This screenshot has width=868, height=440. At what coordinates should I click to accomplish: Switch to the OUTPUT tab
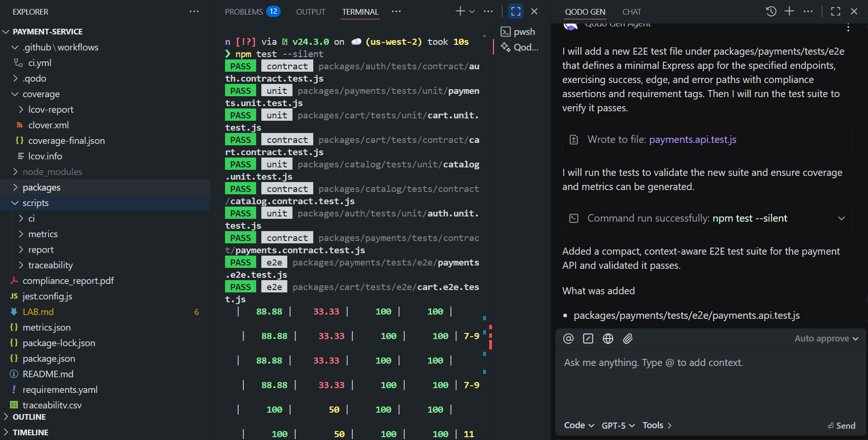tap(310, 12)
